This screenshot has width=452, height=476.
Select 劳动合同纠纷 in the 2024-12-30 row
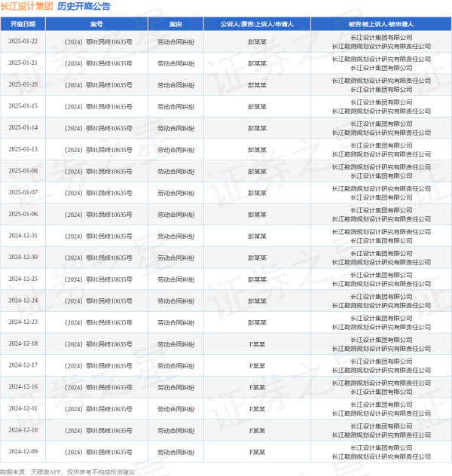pyautogui.click(x=176, y=258)
